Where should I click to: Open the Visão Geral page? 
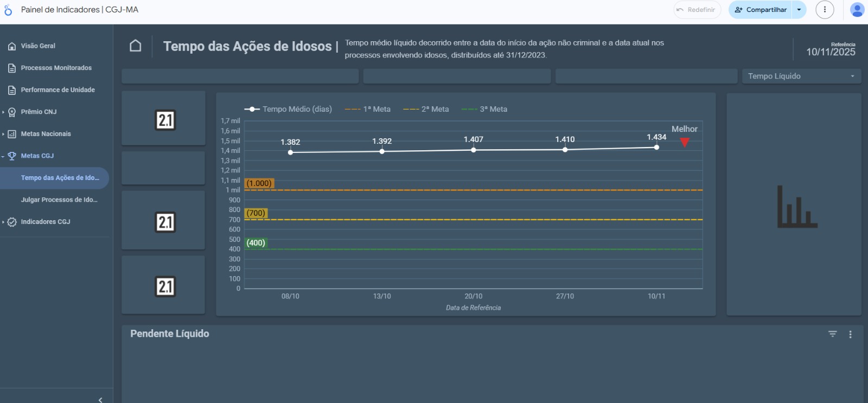pyautogui.click(x=38, y=46)
